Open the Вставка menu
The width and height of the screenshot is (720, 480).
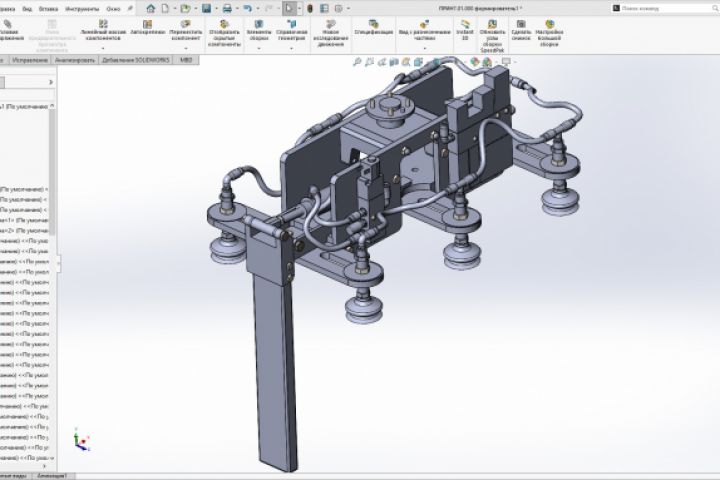click(49, 9)
